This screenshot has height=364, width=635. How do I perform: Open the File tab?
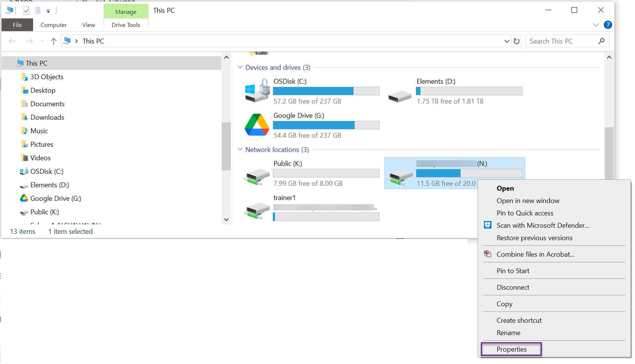(17, 25)
